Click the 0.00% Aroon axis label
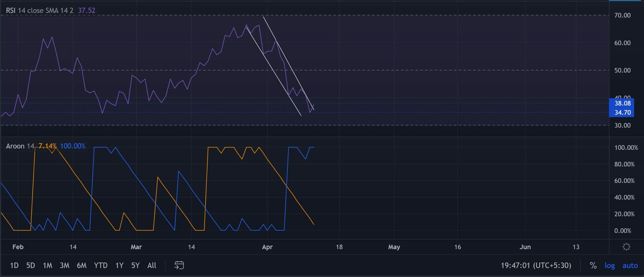Screen dimensions: 644x277 point(623,231)
